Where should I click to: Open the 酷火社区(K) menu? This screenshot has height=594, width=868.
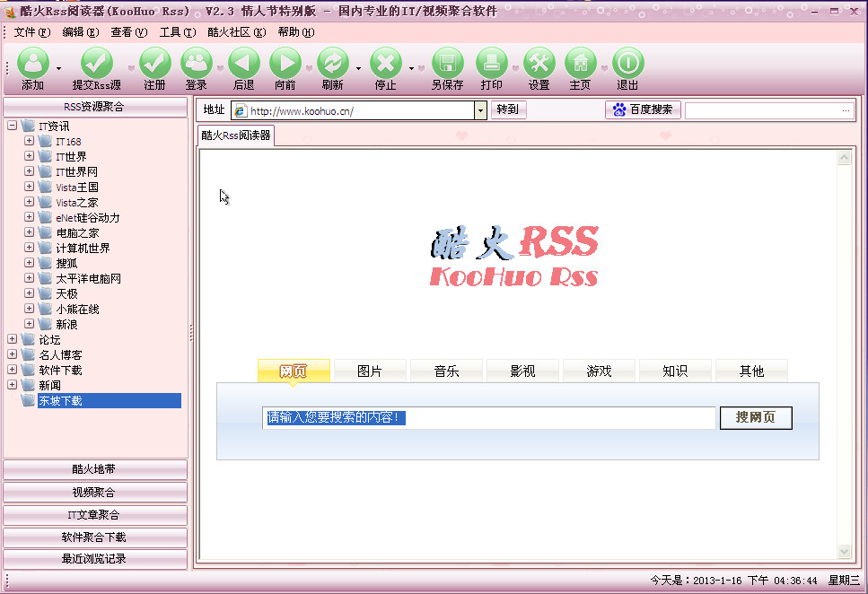237,32
